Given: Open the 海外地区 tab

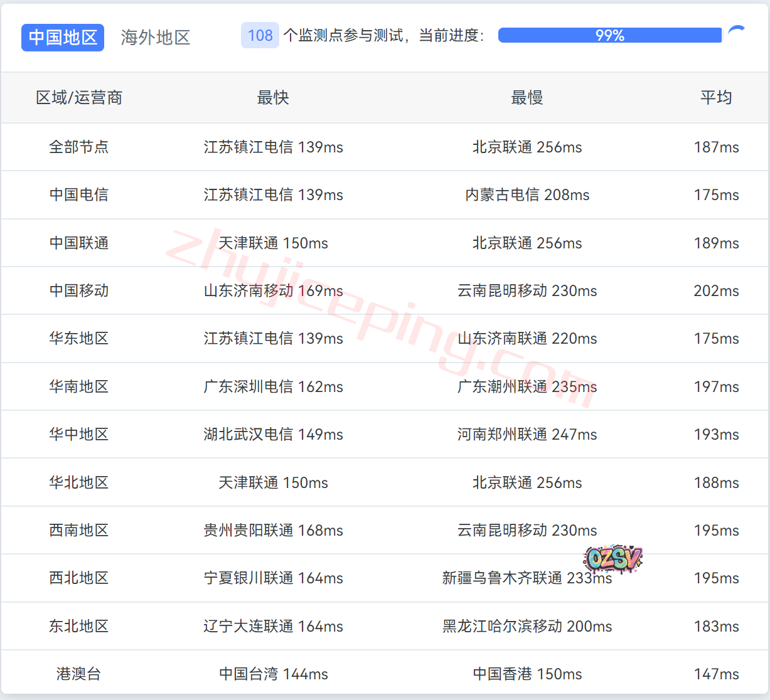Looking at the screenshot, I should pyautogui.click(x=156, y=38).
